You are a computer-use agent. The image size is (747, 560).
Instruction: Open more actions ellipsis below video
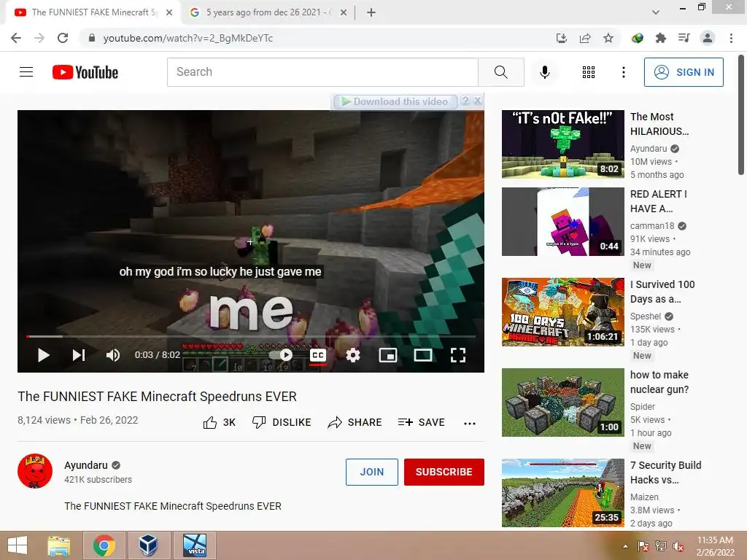(470, 424)
